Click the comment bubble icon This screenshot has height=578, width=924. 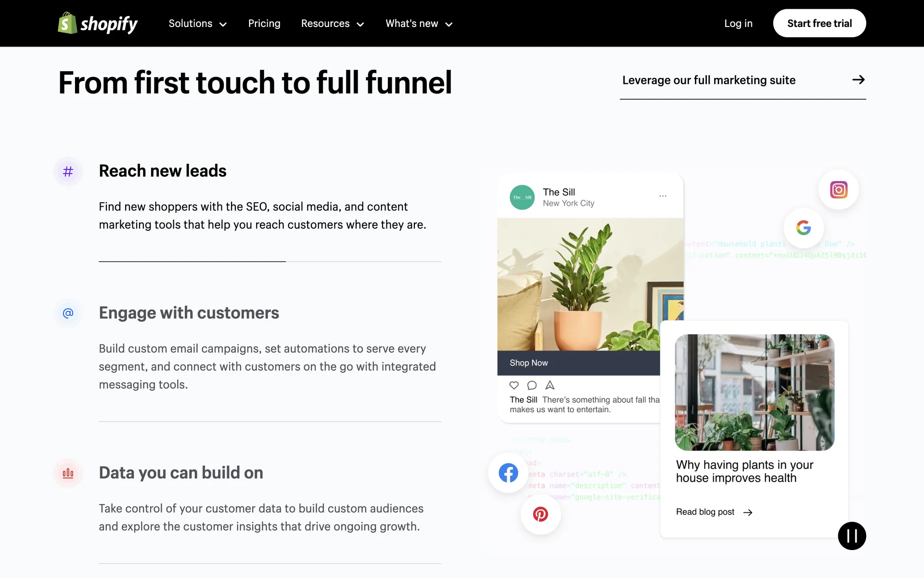532,385
